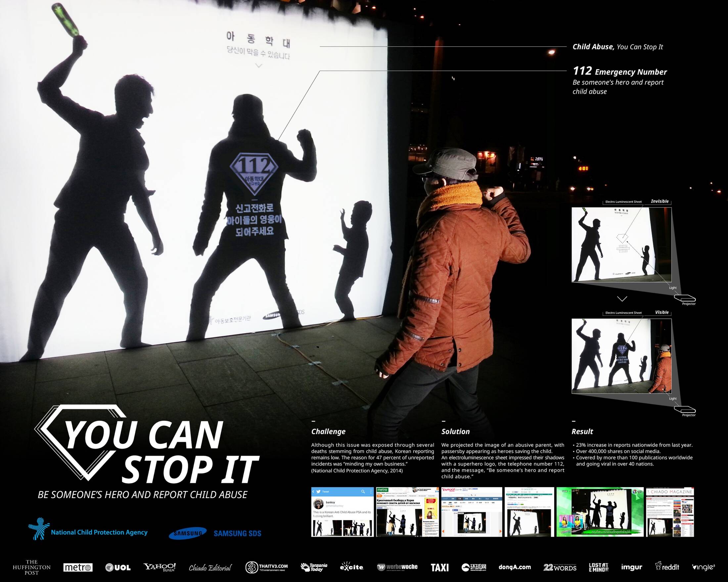
Task: Click the reddit logo at the bottom
Action: (667, 566)
